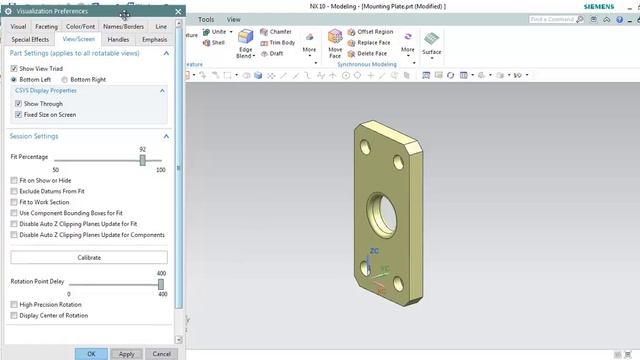Toggle the Show Through checkbox
640x360 pixels.
pyautogui.click(x=18, y=104)
